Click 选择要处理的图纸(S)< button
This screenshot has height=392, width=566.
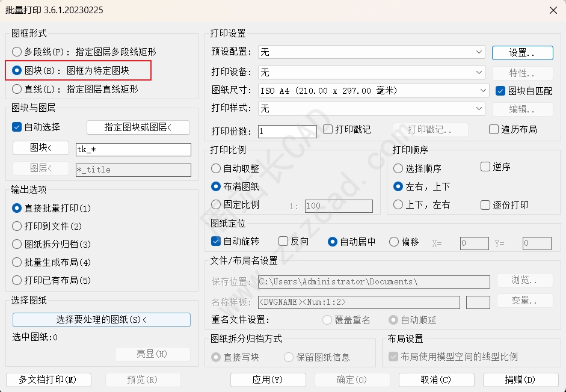pyautogui.click(x=101, y=319)
